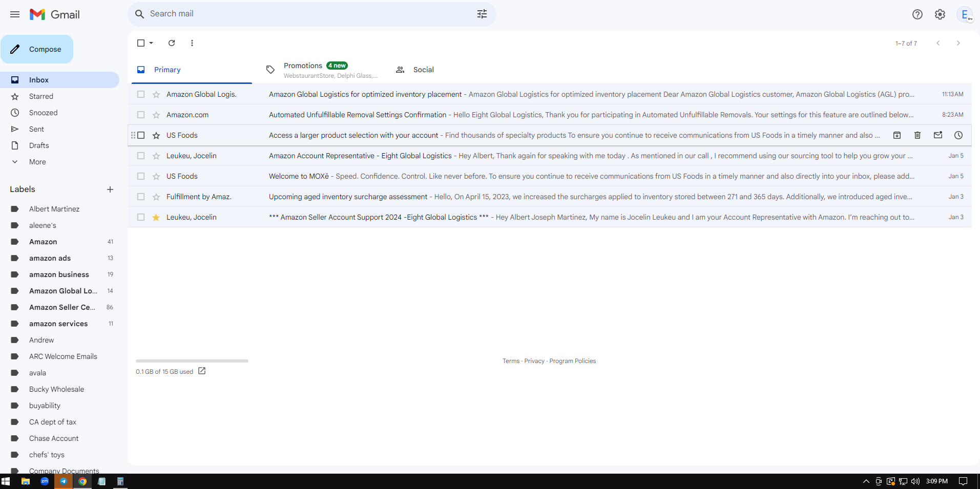Show hidden system tray icons
980x489 pixels.
[866, 481]
